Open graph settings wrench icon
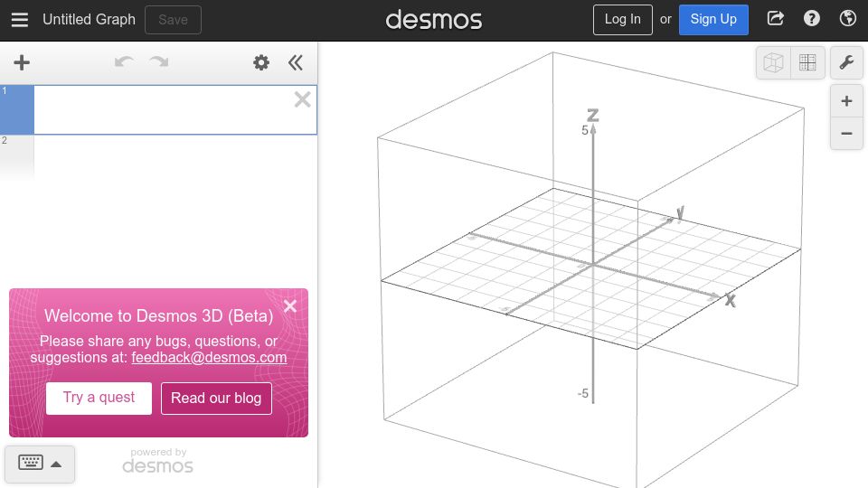This screenshot has height=488, width=868. click(846, 62)
